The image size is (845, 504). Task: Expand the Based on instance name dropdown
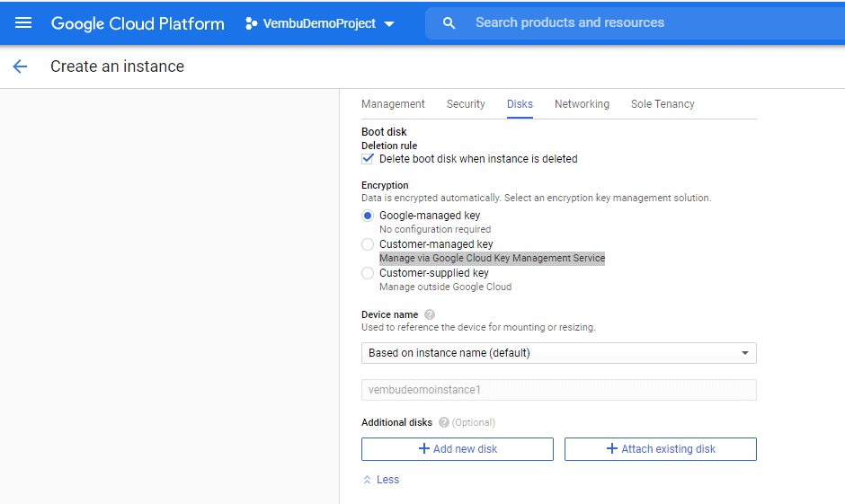coord(558,353)
